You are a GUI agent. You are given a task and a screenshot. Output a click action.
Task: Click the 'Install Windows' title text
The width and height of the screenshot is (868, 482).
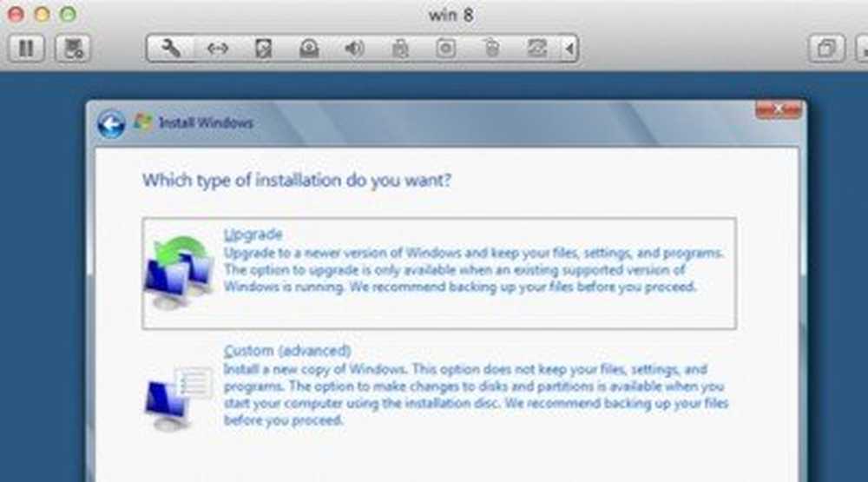[206, 122]
